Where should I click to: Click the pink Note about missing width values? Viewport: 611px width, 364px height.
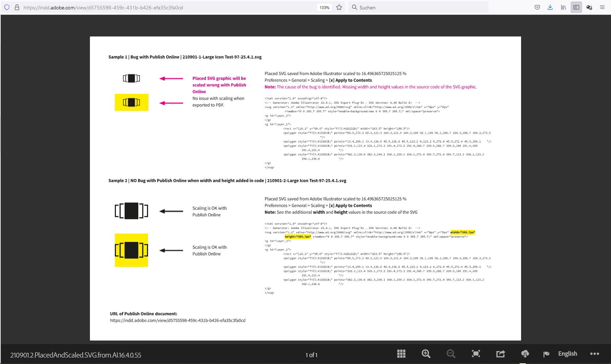point(370,87)
